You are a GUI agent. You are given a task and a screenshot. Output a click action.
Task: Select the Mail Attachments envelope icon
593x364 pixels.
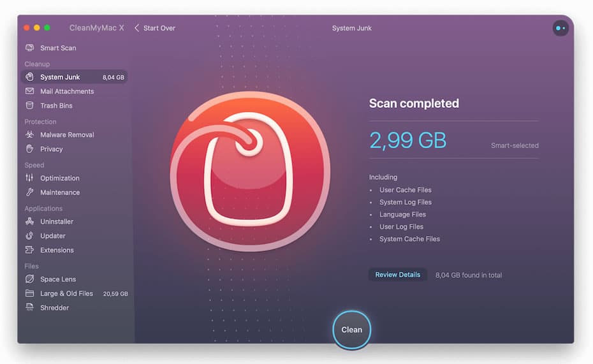[x=29, y=91]
